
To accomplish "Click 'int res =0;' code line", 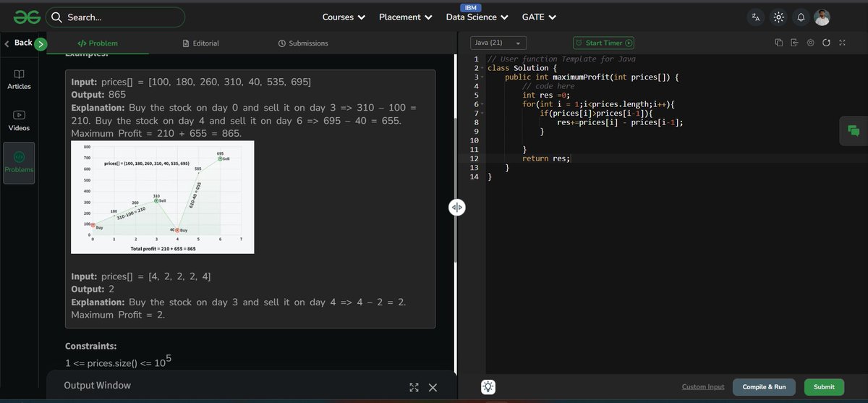I will (x=546, y=95).
